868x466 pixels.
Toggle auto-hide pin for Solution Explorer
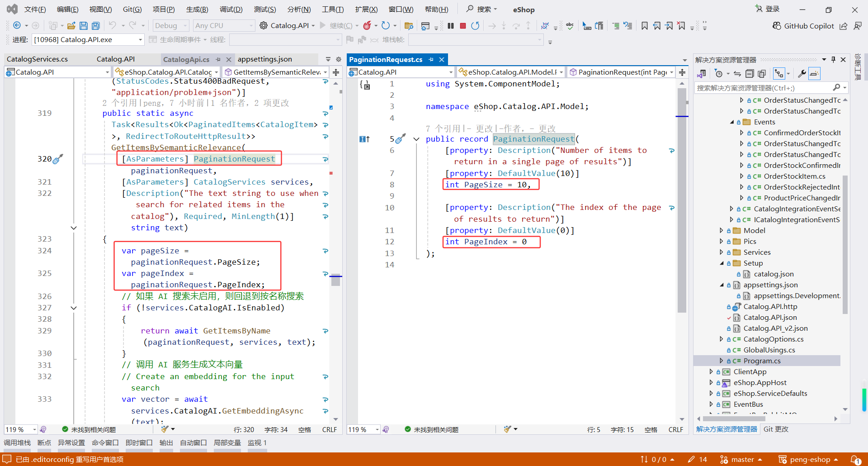pyautogui.click(x=833, y=60)
